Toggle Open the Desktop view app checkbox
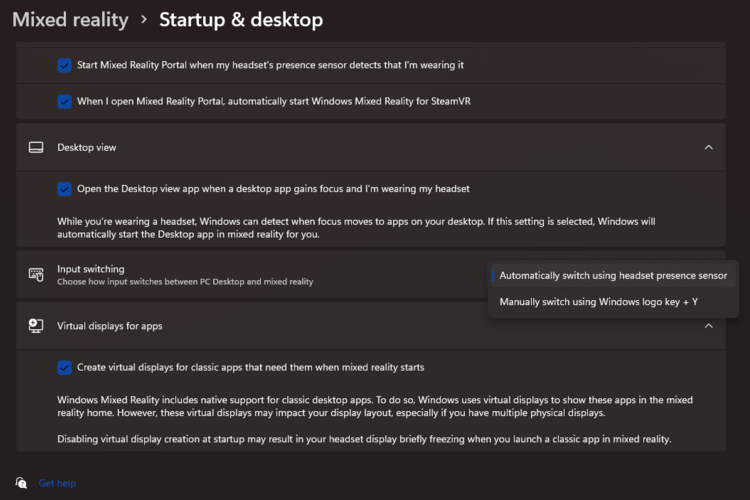750x500 pixels. coord(65,188)
